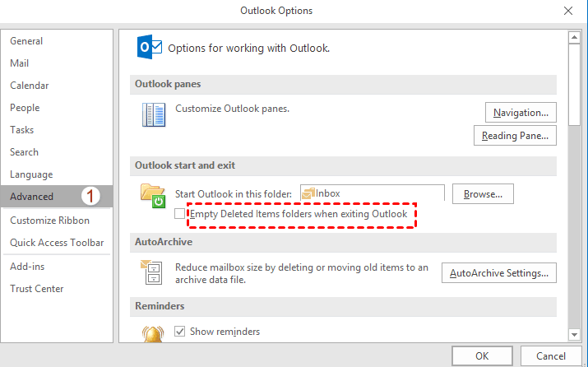Open the Mail options category
This screenshot has height=367, width=588.
coord(57,63)
